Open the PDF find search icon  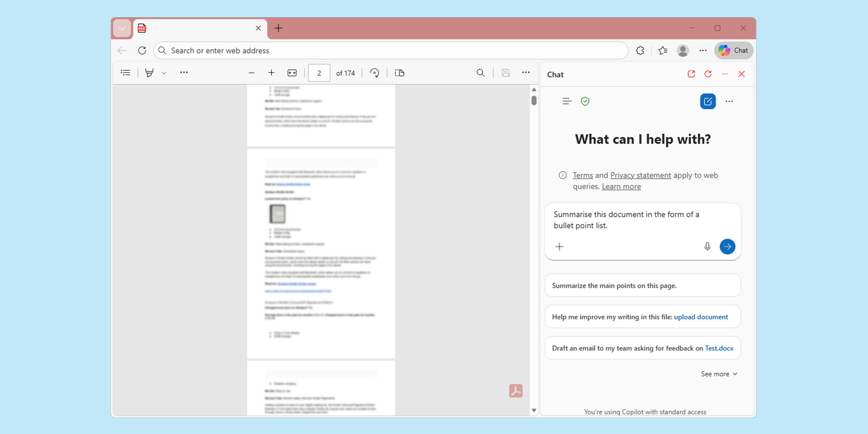tap(480, 73)
